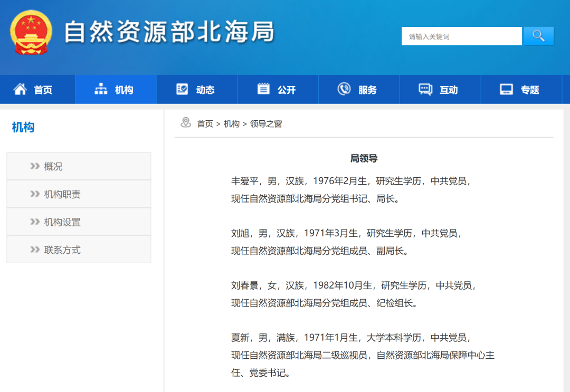Viewport: 570px width, 392px height.
Task: Click the house icon for 首页
Action: coord(20,89)
